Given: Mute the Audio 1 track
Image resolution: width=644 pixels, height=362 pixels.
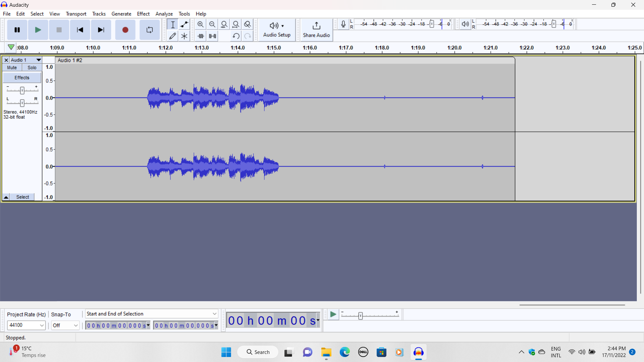Looking at the screenshot, I should 12,67.
